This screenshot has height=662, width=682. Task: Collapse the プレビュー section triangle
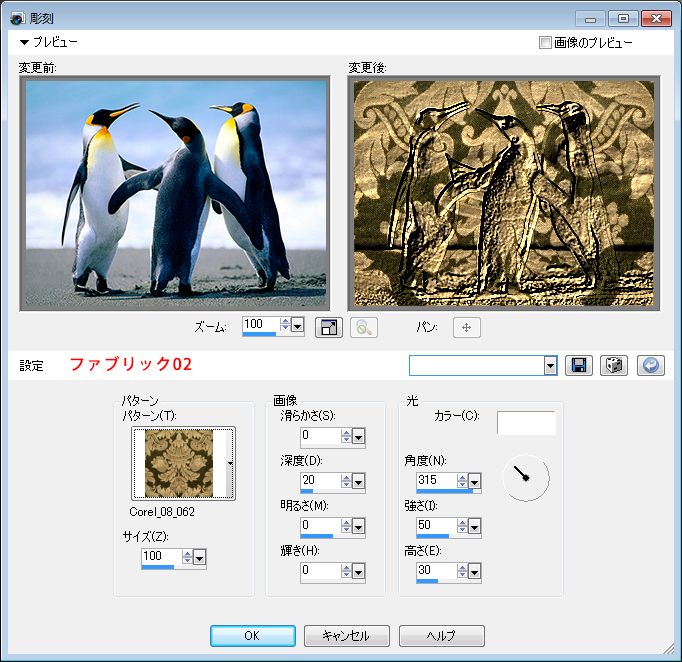tap(24, 43)
